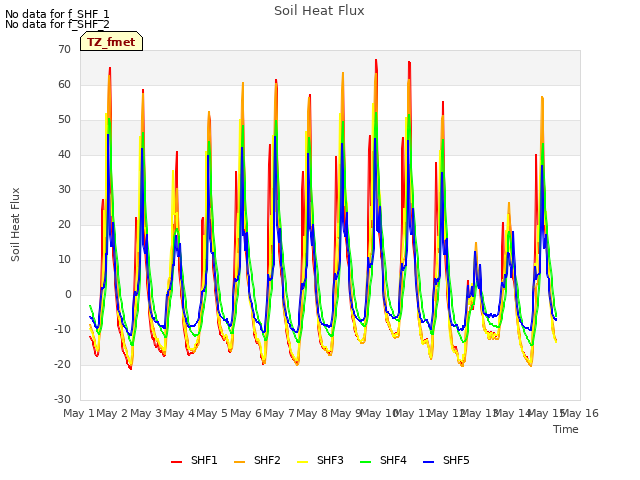Click the -20 y-axis tick label

(x=62, y=364)
